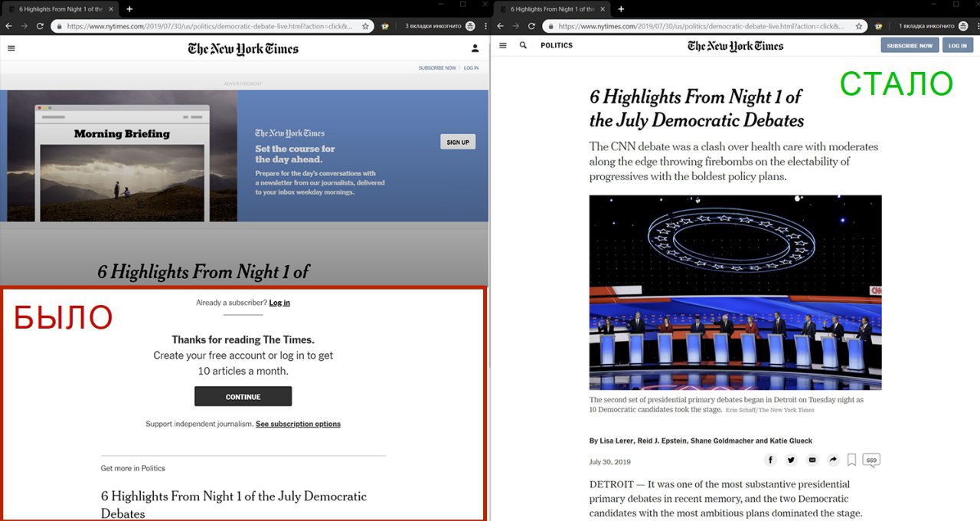Select the article tab in the left window

click(59, 9)
